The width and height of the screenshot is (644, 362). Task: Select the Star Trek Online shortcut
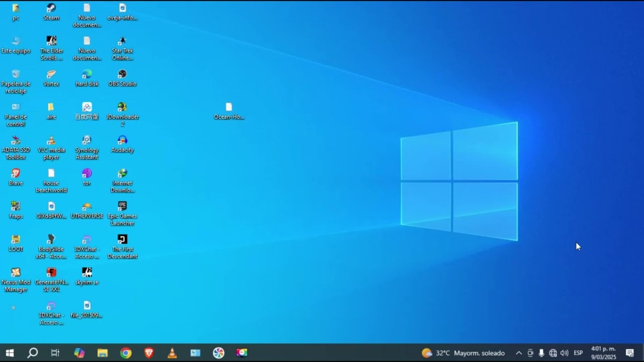(122, 48)
